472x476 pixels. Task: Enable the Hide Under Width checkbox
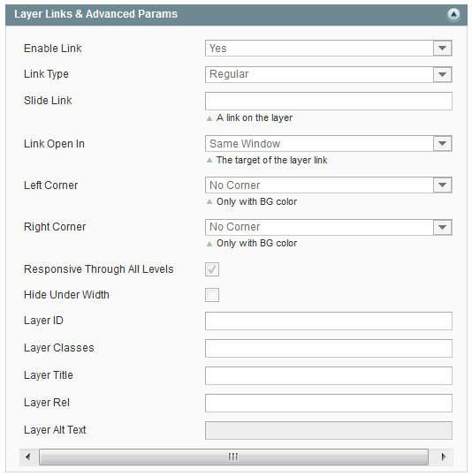(x=212, y=295)
